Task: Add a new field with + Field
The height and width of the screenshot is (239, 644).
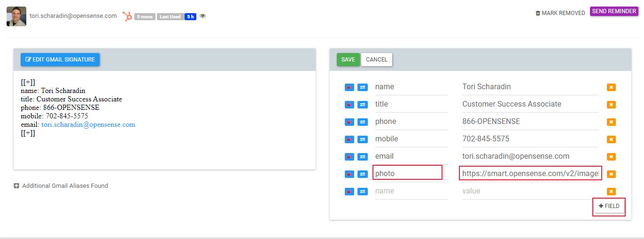Action: [x=609, y=206]
